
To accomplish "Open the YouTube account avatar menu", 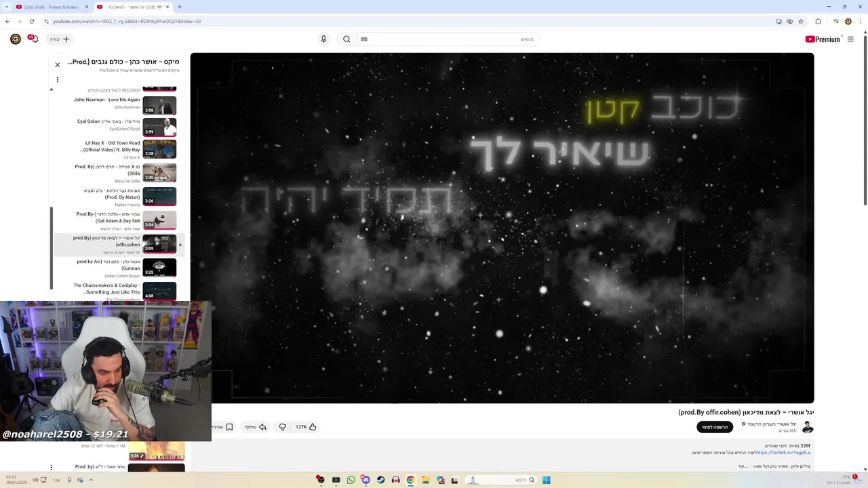I will click(15, 39).
